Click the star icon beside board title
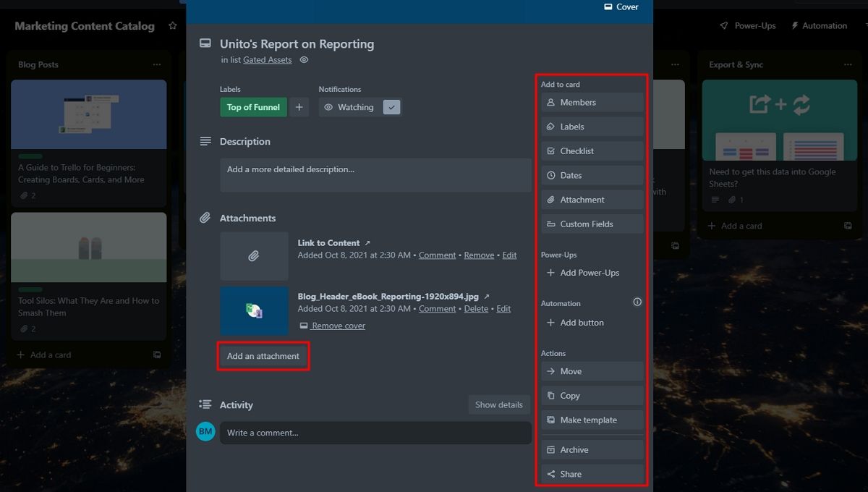The width and height of the screenshot is (868, 492). coord(172,26)
